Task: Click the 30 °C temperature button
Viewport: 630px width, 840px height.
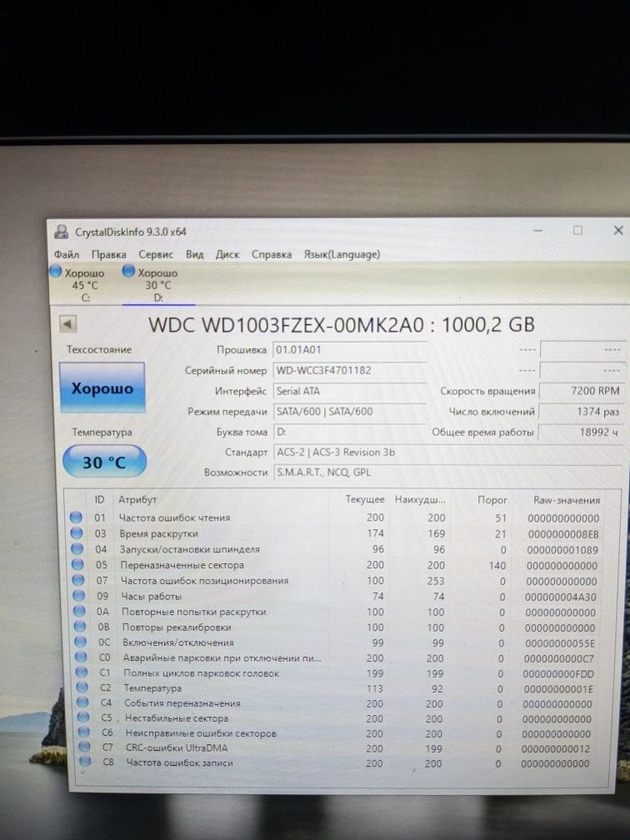Action: click(x=104, y=462)
